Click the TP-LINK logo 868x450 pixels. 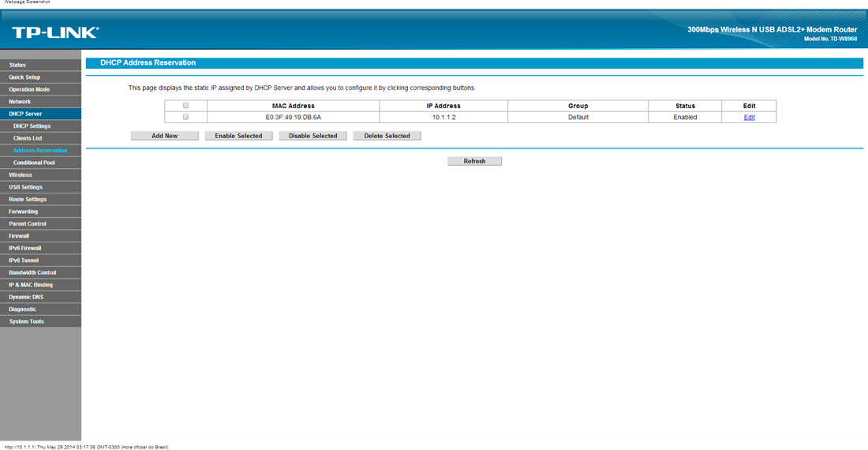click(55, 32)
